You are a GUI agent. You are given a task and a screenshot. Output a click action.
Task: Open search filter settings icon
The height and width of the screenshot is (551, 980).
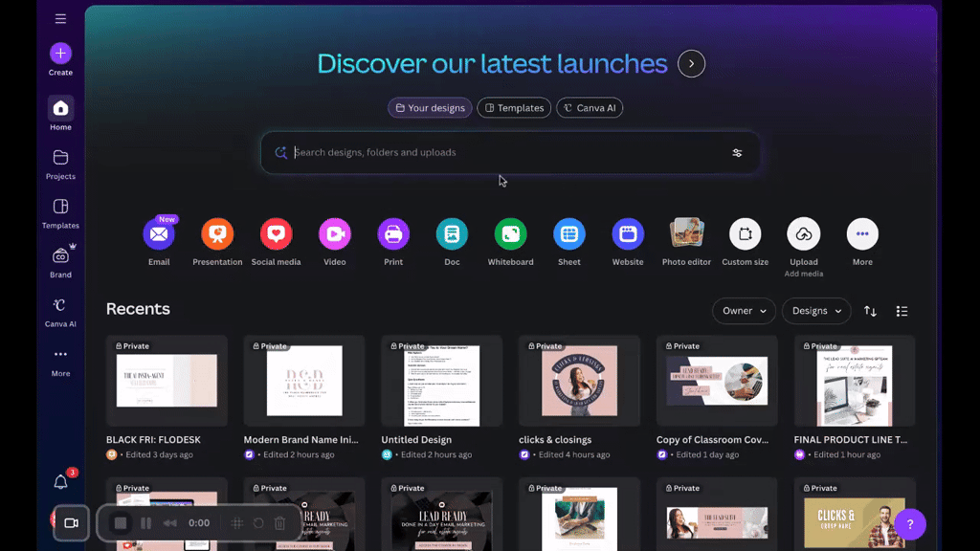(x=738, y=152)
